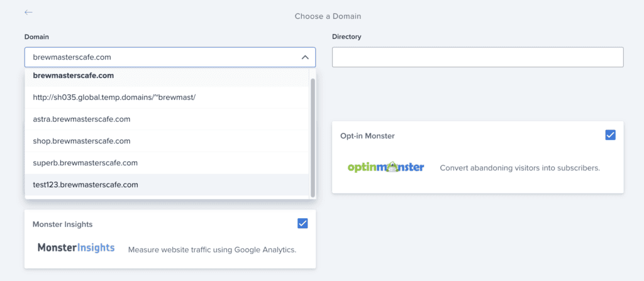644x281 pixels.
Task: Click the Directory input field
Action: 478,57
